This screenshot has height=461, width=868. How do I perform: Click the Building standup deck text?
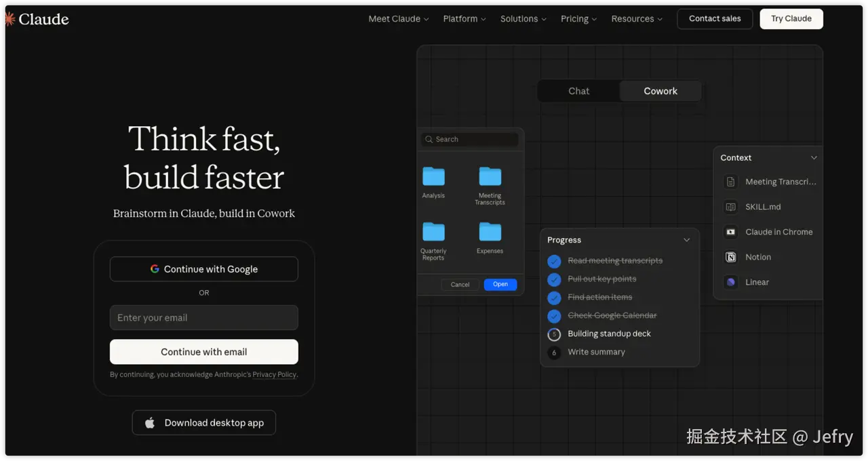(x=609, y=334)
